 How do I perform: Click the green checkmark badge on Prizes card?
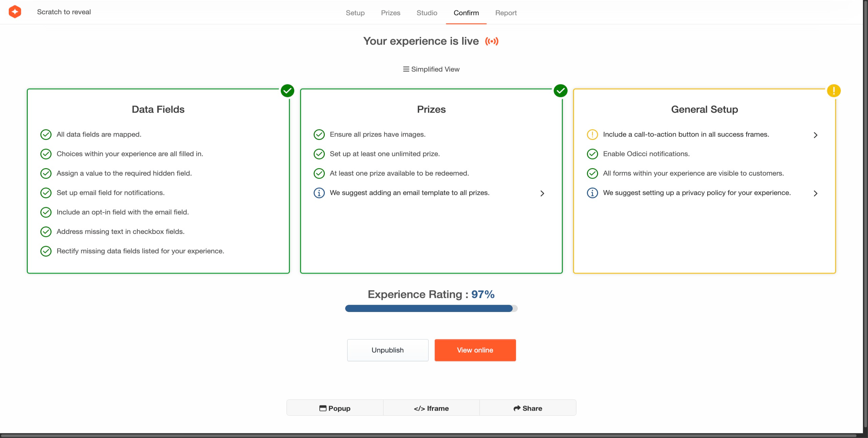pyautogui.click(x=560, y=91)
